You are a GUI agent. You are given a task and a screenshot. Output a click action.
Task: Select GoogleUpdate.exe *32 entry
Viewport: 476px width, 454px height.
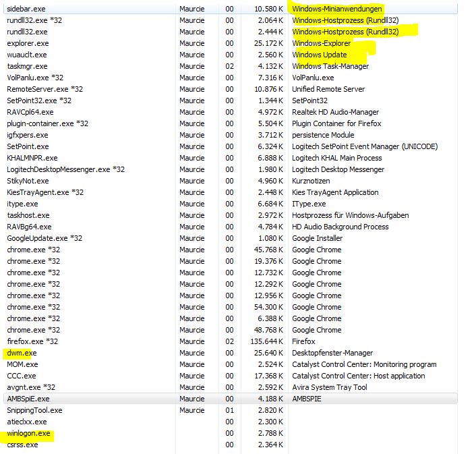coord(44,238)
